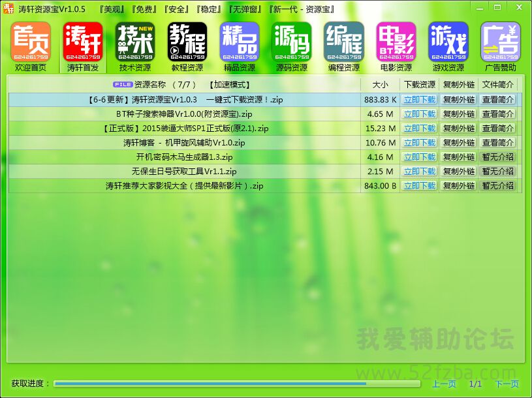The width and height of the screenshot is (532, 398).
Task: Click 立即下载 for 开机密码木马生成器1.3
Action: pos(419,157)
